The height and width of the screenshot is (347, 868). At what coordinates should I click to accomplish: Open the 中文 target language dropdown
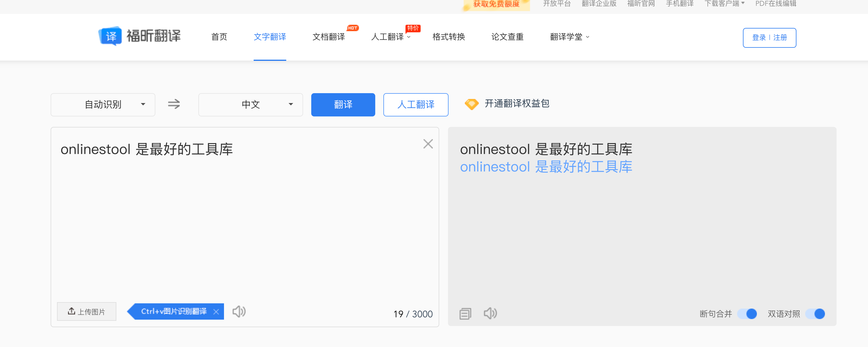pyautogui.click(x=250, y=105)
